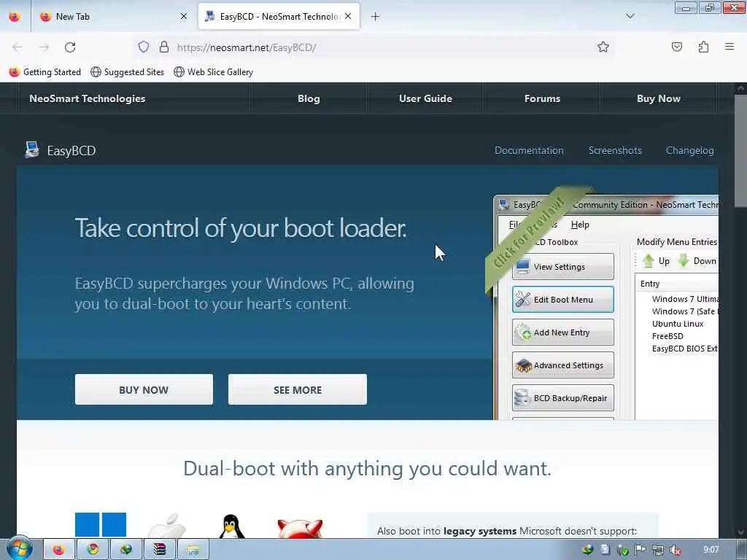Click the taskbar clock showing 9:07
747x560 pixels.
711,550
